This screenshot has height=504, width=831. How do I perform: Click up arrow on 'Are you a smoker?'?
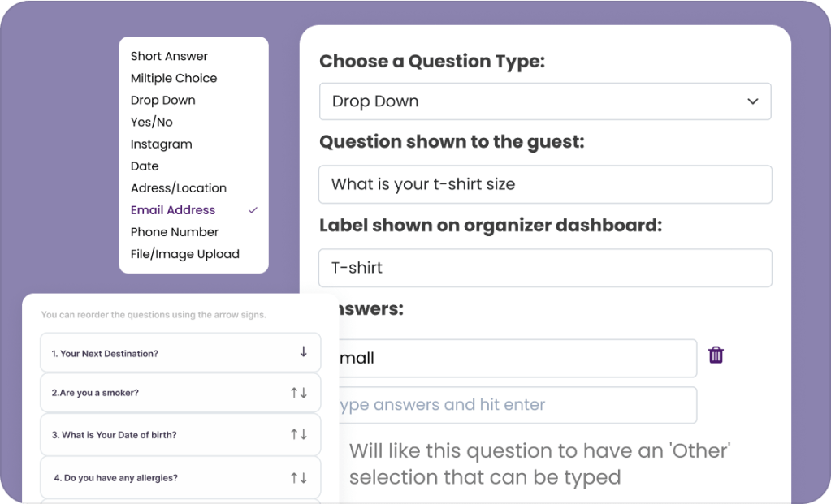coord(295,393)
